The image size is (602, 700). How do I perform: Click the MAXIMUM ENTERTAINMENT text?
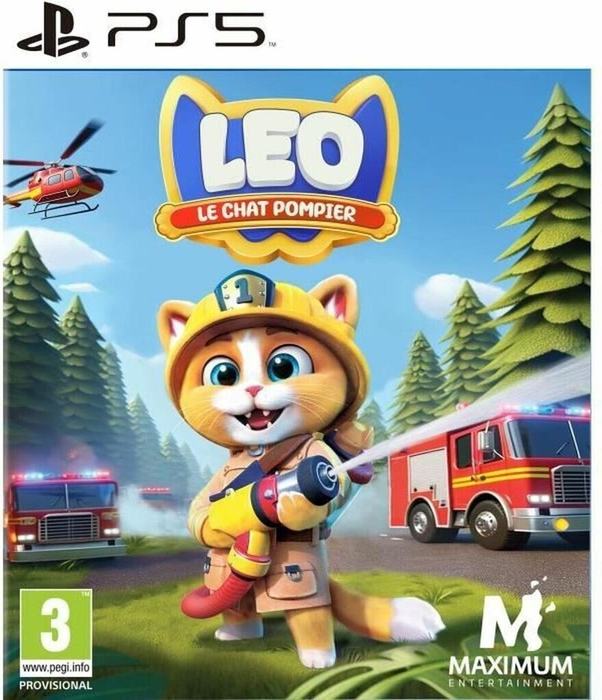510,672
